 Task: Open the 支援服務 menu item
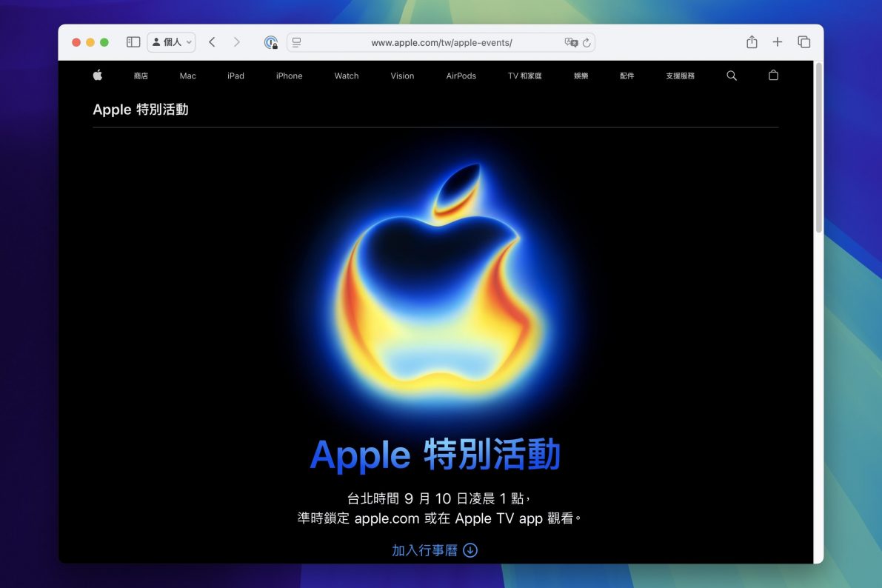(680, 76)
